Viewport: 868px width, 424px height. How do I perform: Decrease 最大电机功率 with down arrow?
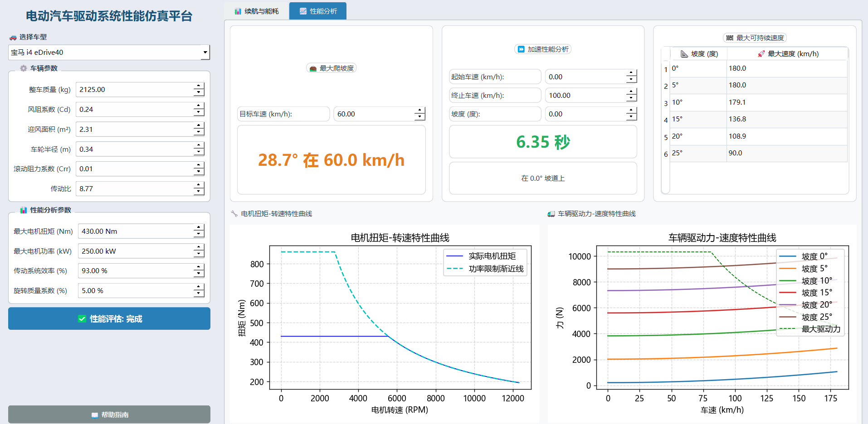pos(199,255)
